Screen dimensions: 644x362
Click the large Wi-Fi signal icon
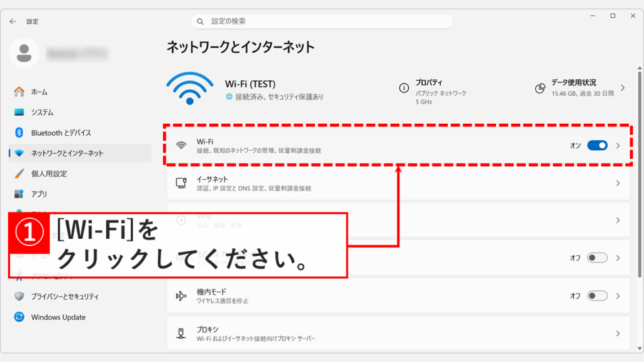(x=190, y=88)
